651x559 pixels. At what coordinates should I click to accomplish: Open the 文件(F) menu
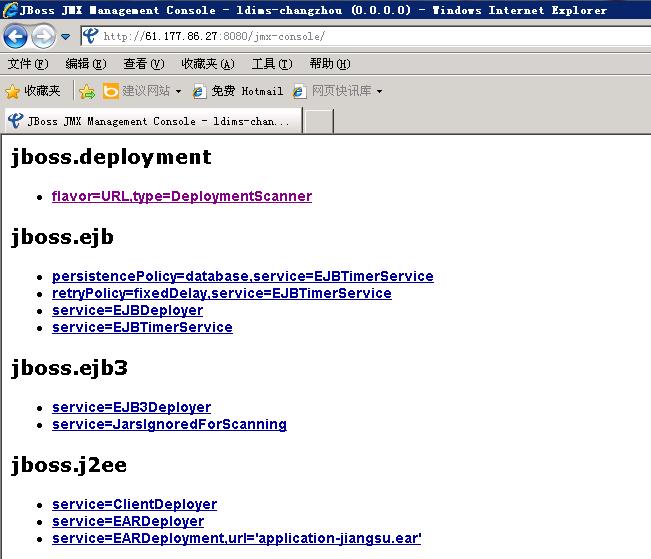[28, 64]
